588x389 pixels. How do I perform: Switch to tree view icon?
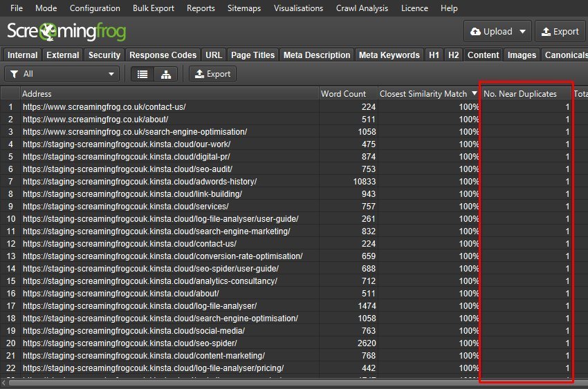(x=165, y=74)
